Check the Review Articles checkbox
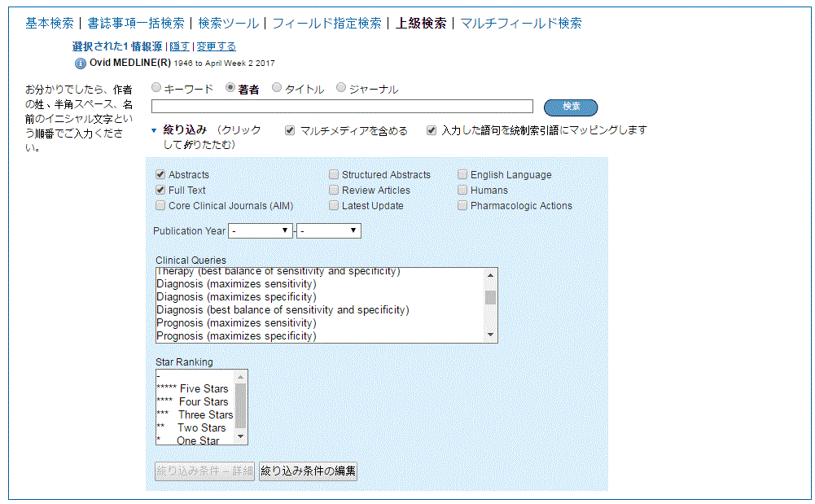Viewport: 815px width, 504px height. point(334,191)
